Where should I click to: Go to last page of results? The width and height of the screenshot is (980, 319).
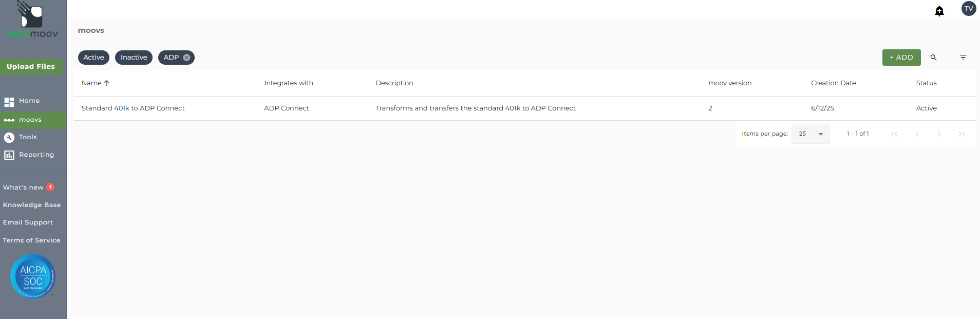coord(961,134)
